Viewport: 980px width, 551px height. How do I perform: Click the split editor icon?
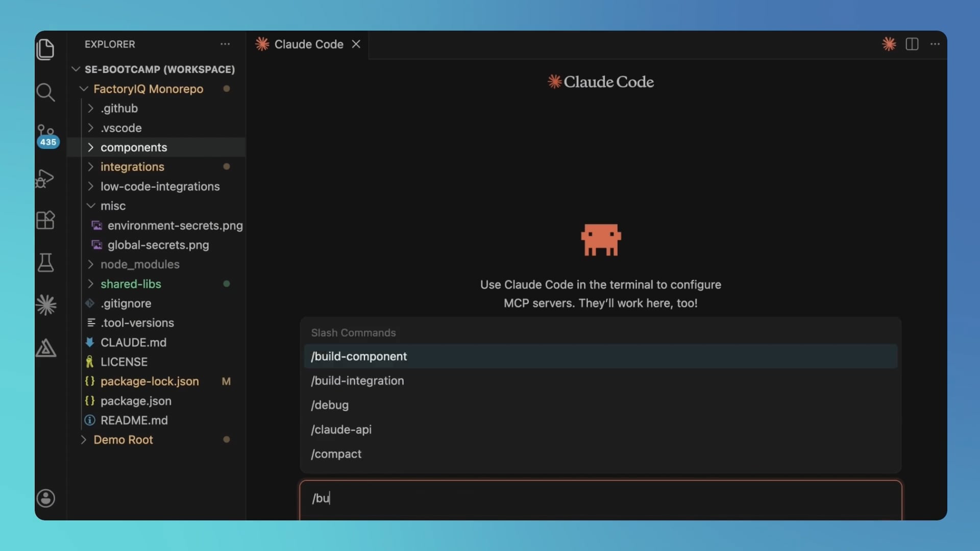pyautogui.click(x=912, y=44)
